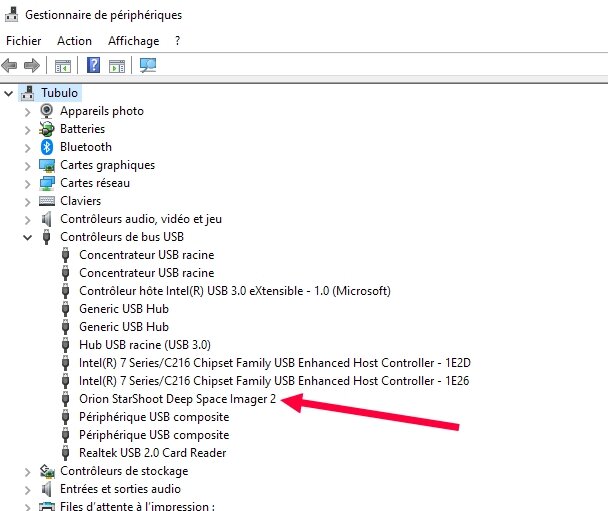The width and height of the screenshot is (608, 511).
Task: Expand the Bluetooth category
Action: coord(27,148)
